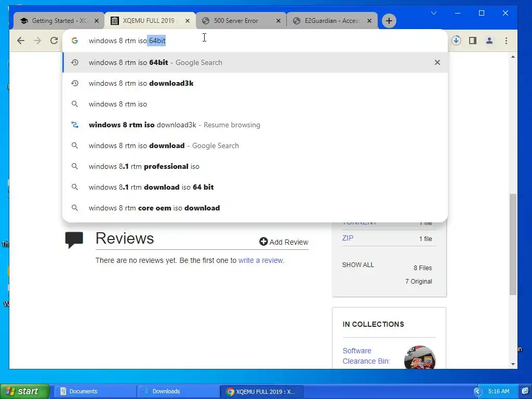The image size is (532, 399).
Task: Open the ZIP download option
Action: (348, 238)
